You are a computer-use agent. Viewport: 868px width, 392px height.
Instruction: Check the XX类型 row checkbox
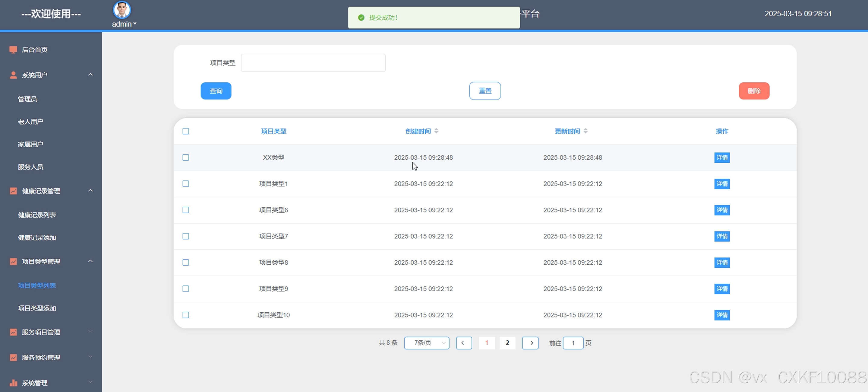[186, 158]
